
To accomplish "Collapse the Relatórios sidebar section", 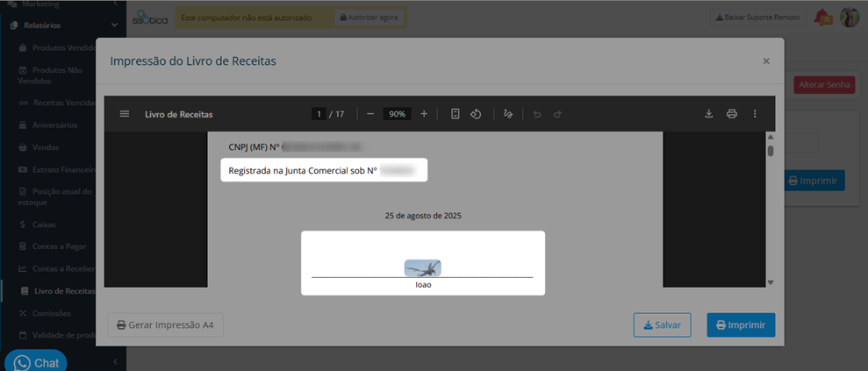I will (x=114, y=25).
